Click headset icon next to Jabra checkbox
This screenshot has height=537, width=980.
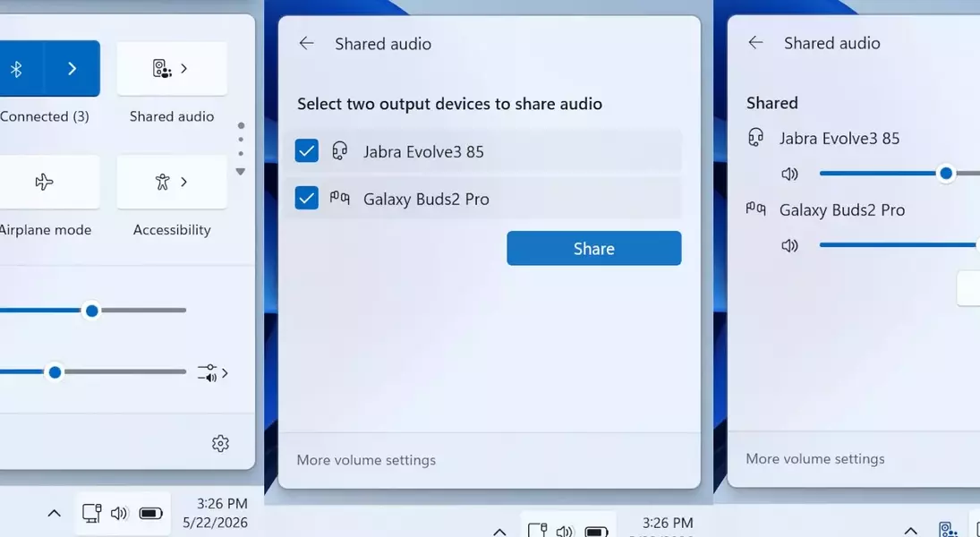339,150
